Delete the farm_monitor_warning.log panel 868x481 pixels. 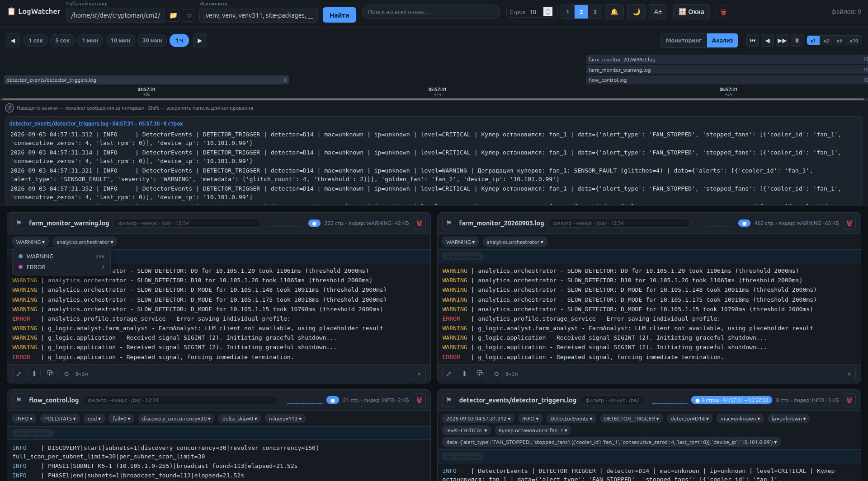coord(419,223)
